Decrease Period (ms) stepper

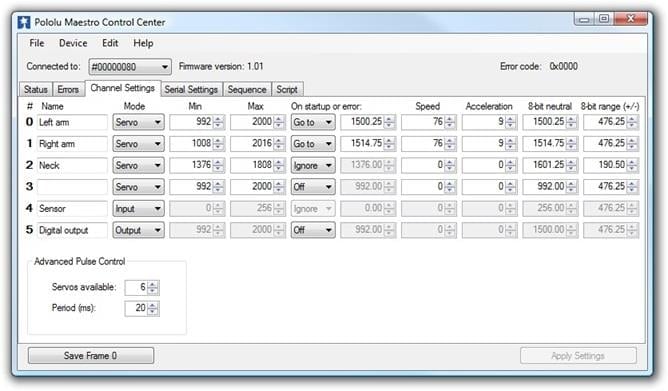(153, 311)
